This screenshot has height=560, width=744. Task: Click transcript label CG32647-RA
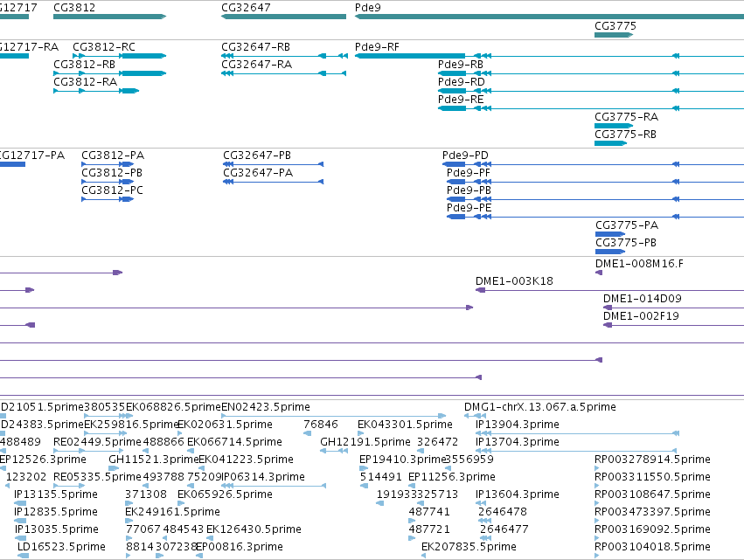[x=257, y=65]
